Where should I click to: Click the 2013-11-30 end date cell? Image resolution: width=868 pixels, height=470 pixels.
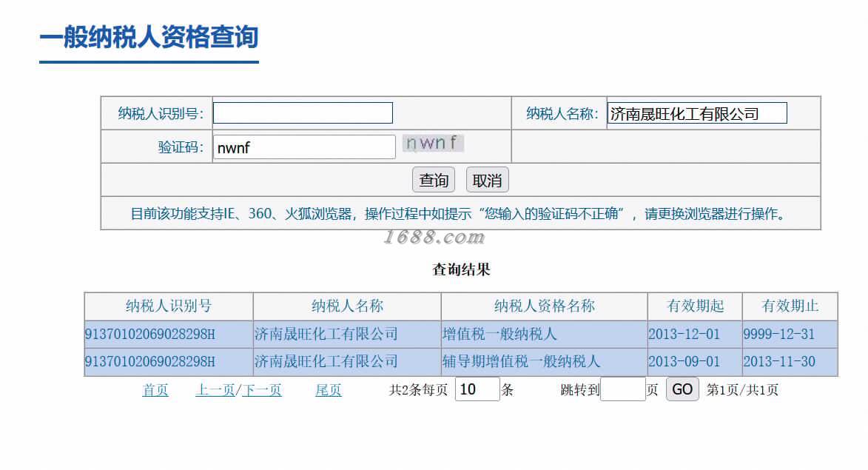(x=790, y=362)
